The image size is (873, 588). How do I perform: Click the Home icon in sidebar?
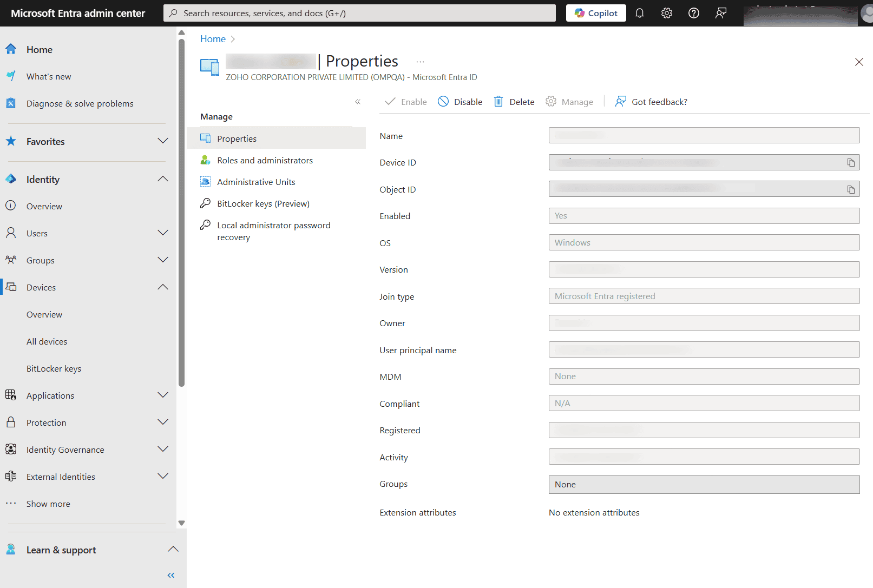(x=11, y=49)
